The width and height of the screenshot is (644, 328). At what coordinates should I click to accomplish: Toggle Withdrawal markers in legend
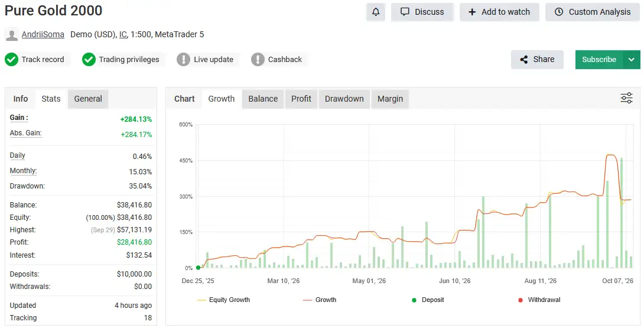point(539,300)
